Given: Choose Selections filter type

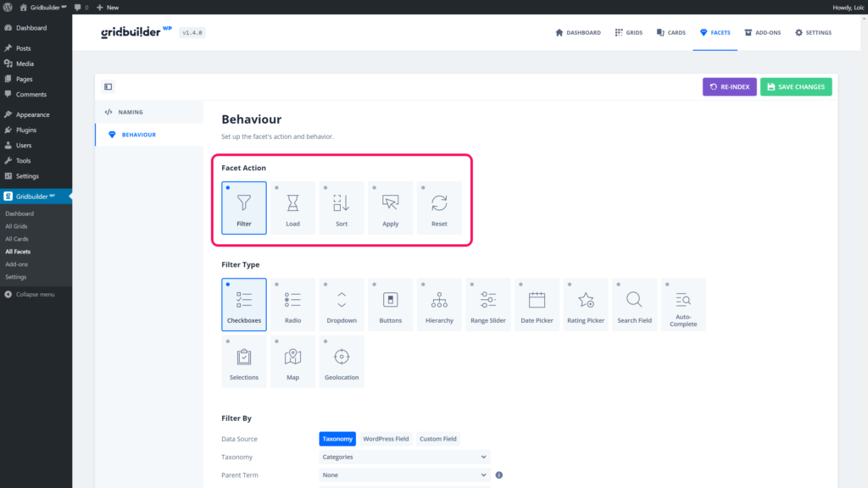Looking at the screenshot, I should point(243,361).
